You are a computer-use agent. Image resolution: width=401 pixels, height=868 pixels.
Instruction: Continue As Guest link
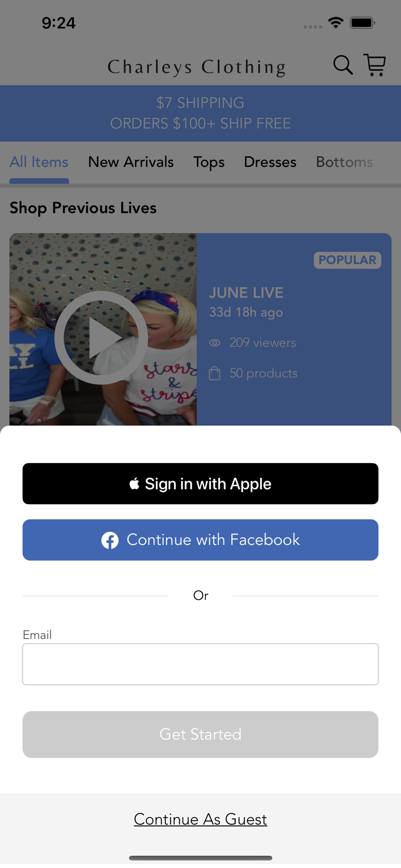click(x=200, y=819)
